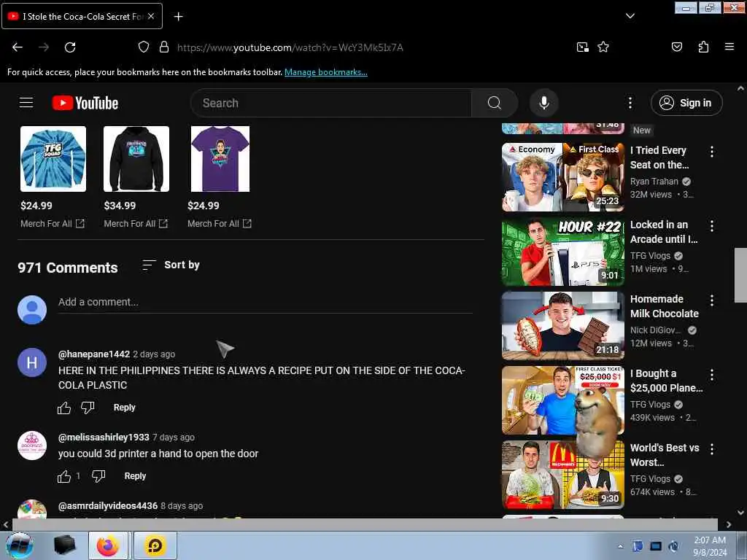The height and width of the screenshot is (560, 747).
Task: Bookmark this page with the star
Action: [x=603, y=47]
